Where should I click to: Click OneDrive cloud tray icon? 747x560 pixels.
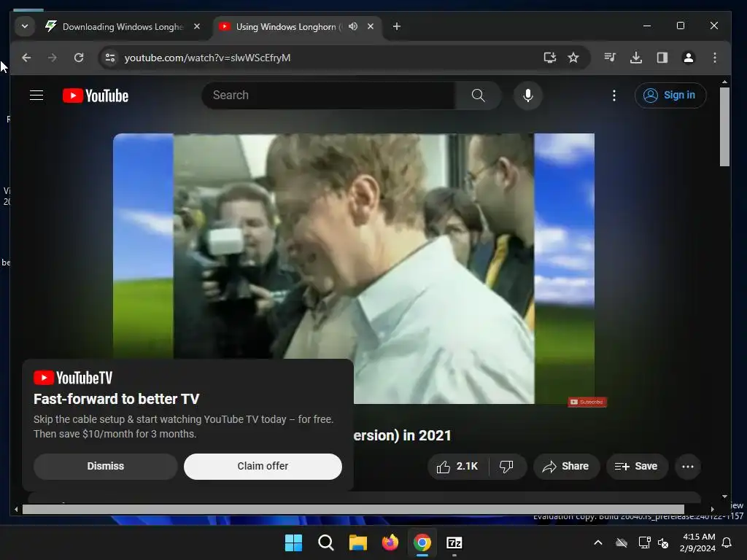click(622, 542)
